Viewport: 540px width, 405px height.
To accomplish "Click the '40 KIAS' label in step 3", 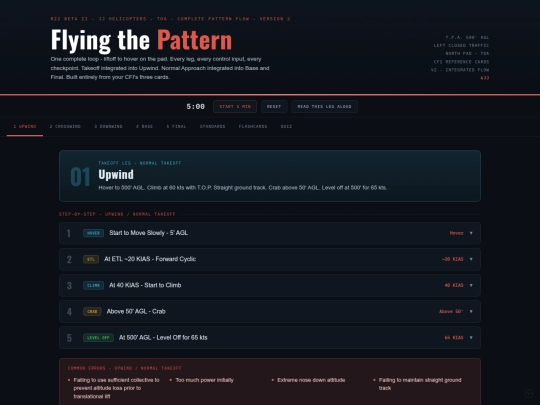I will point(454,285).
